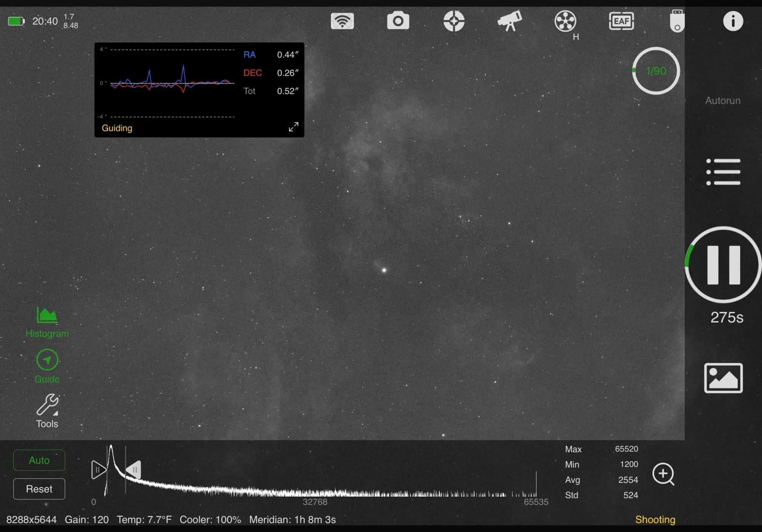Open USB storage settings icon

(677, 21)
